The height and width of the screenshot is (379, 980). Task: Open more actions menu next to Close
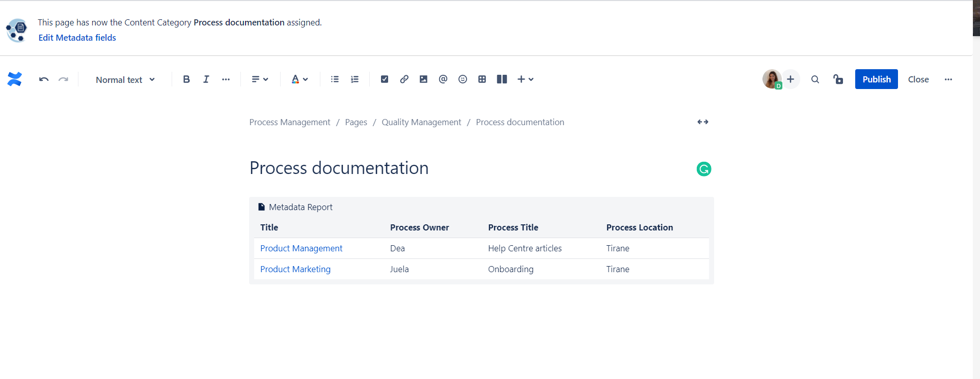948,79
